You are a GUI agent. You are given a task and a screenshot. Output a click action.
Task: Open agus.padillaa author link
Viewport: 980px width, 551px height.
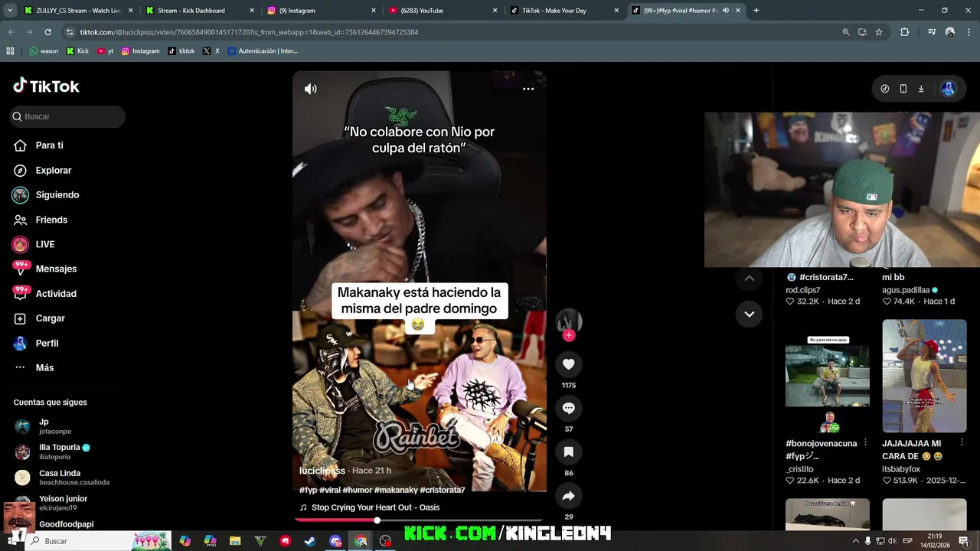906,290
